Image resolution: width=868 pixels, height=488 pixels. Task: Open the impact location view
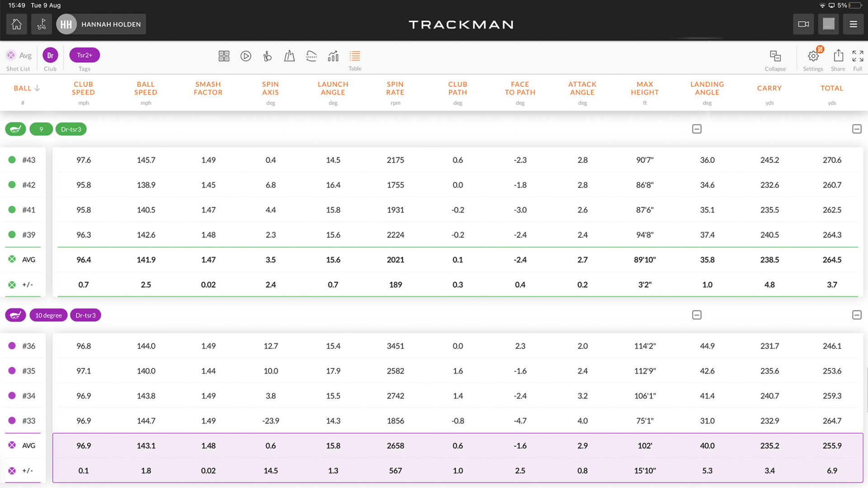click(267, 56)
